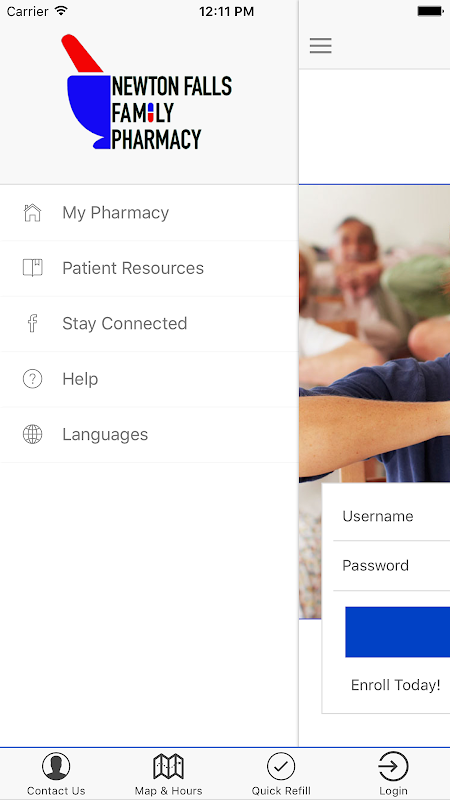
Task: Click the globe Languages icon
Action: click(32, 434)
